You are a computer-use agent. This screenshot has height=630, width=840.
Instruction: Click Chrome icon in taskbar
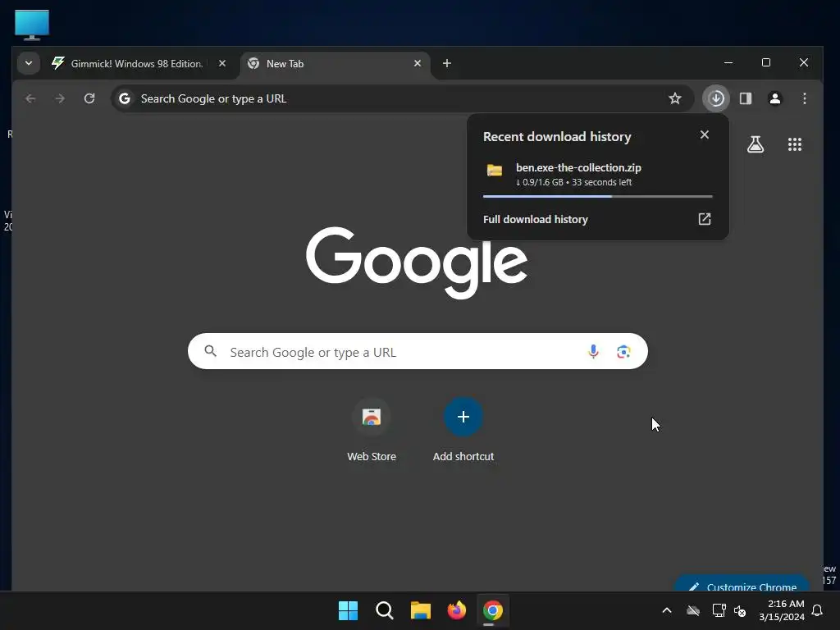pyautogui.click(x=493, y=610)
